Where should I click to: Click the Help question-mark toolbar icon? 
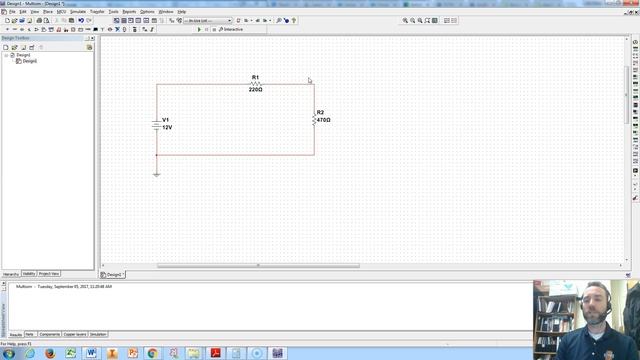click(293, 20)
